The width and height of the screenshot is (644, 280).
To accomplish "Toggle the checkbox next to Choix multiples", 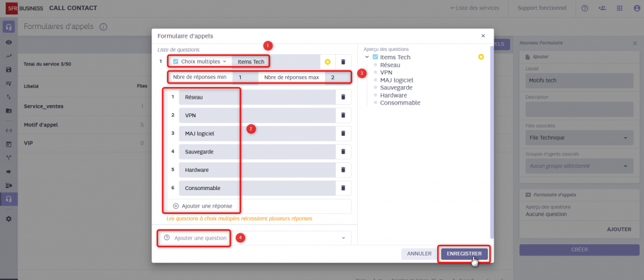I will (175, 62).
